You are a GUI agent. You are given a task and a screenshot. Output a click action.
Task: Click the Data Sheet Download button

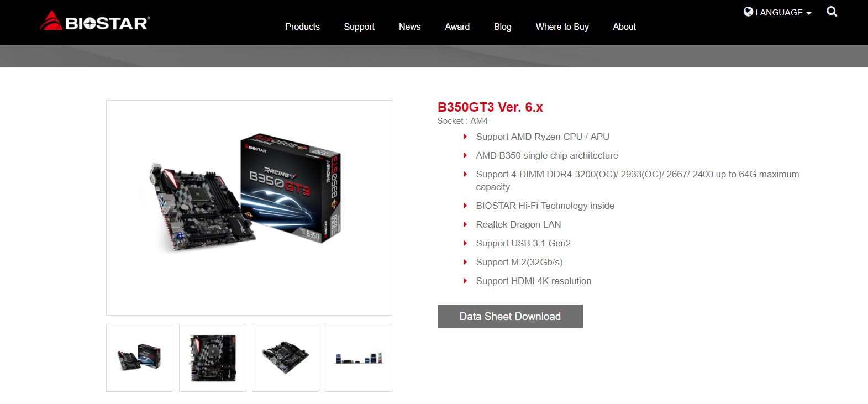point(510,316)
